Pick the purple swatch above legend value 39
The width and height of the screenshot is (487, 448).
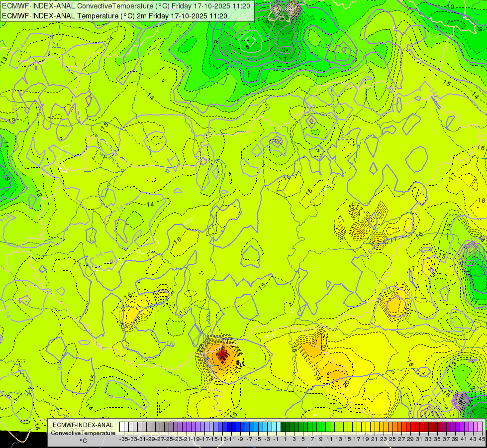[x=453, y=427]
